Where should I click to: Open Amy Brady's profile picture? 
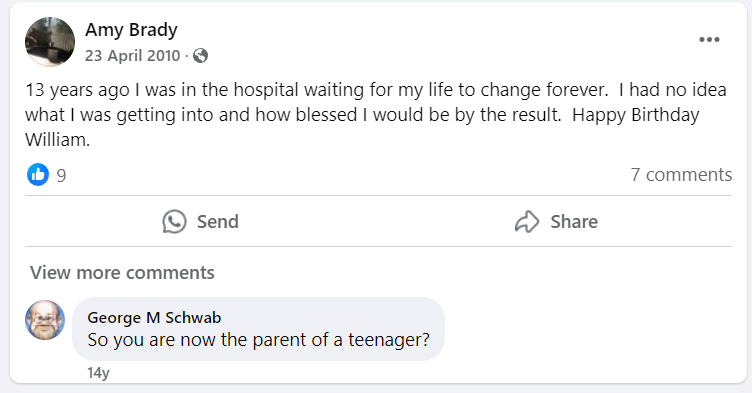click(50, 42)
